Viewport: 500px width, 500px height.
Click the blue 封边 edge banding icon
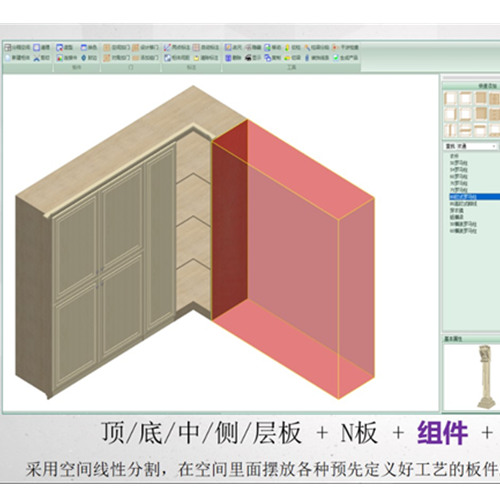coord(84,58)
